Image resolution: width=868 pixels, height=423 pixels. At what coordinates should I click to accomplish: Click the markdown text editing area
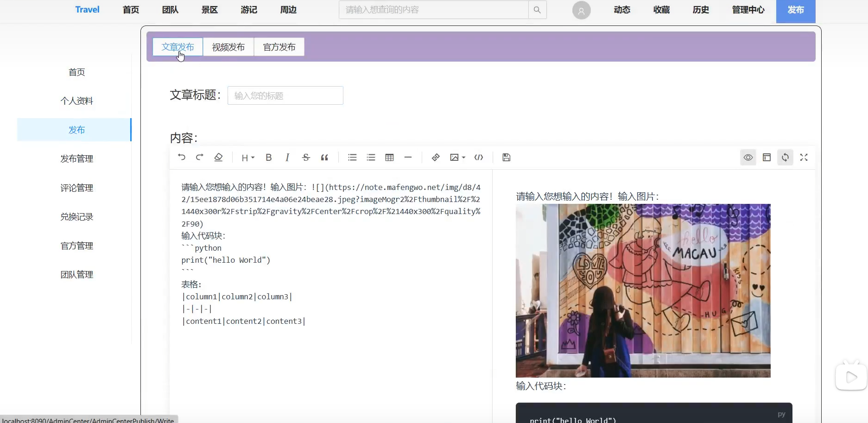(x=331, y=297)
